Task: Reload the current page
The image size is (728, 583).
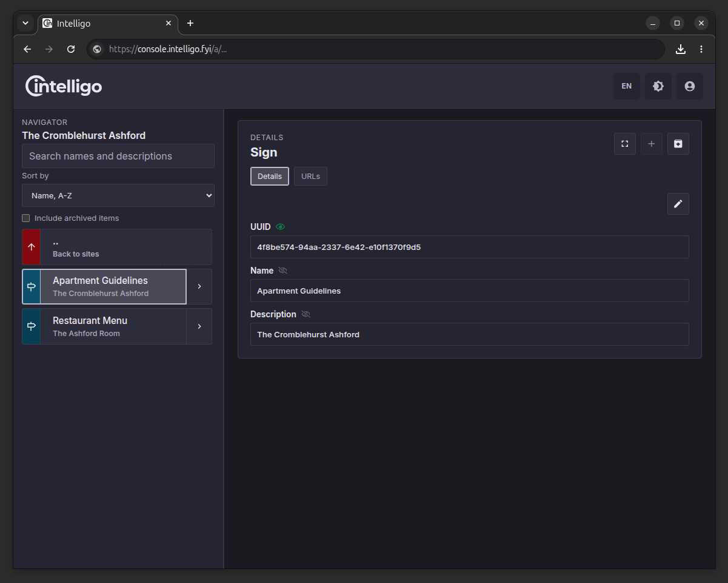Action: point(71,49)
